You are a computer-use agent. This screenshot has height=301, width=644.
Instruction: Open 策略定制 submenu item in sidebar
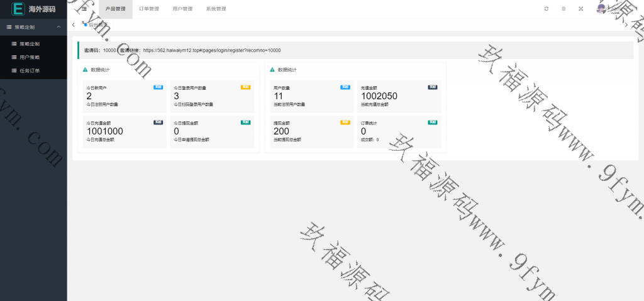29,44
